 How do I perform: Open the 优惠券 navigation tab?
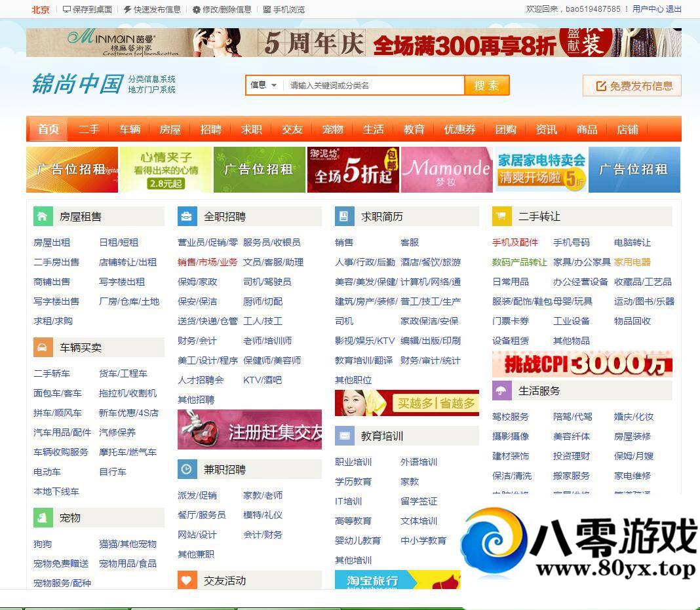[x=459, y=130]
